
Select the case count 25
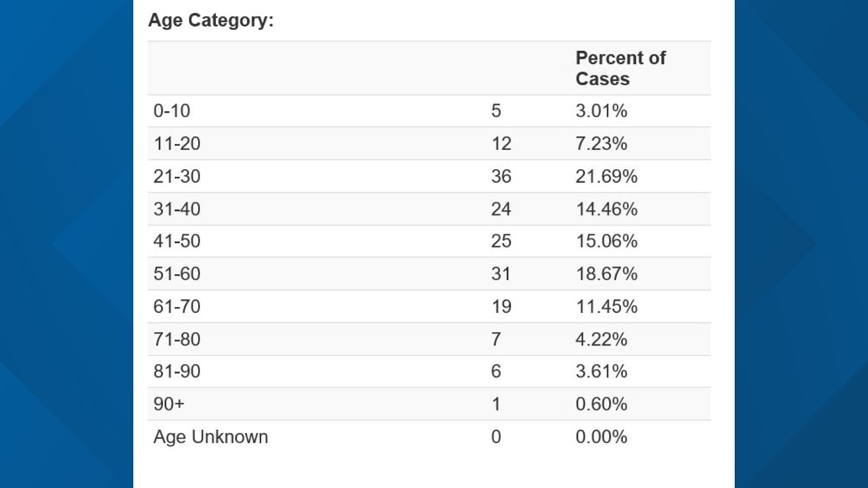click(501, 241)
